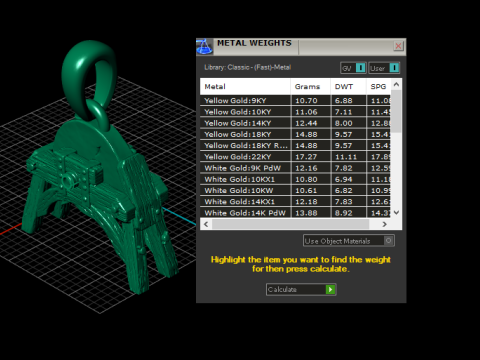Click the 8.92 DWT value
This screenshot has height=360, width=480.
344,213
